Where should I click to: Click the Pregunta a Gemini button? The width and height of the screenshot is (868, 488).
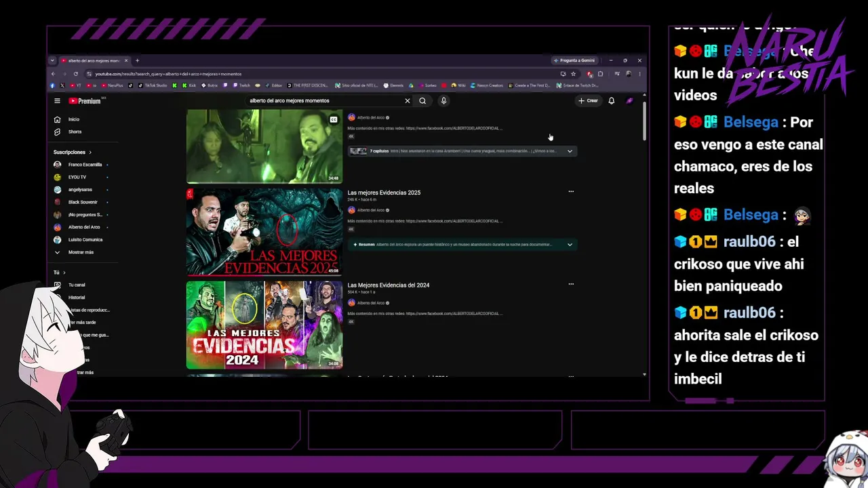(574, 60)
